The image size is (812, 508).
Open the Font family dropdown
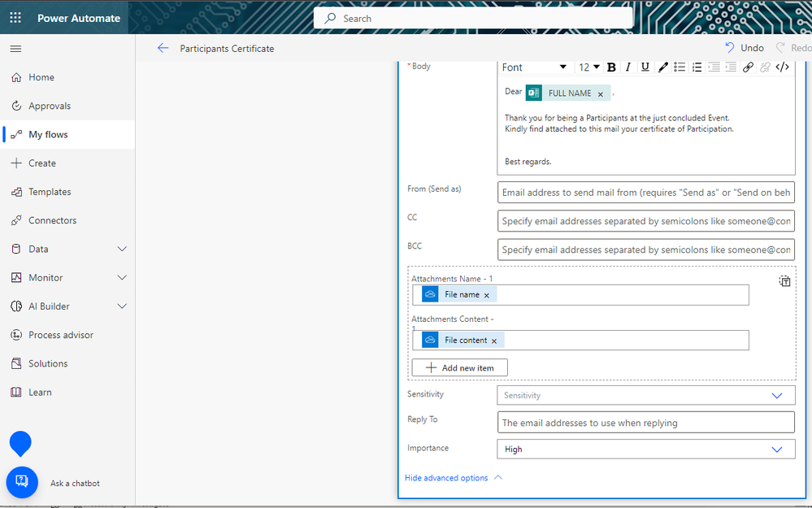coord(534,67)
